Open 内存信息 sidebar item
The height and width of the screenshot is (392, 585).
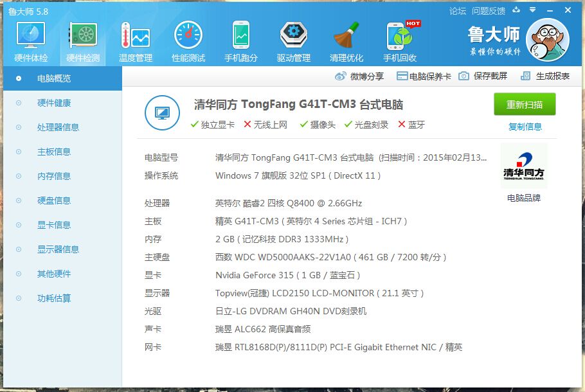(62, 176)
